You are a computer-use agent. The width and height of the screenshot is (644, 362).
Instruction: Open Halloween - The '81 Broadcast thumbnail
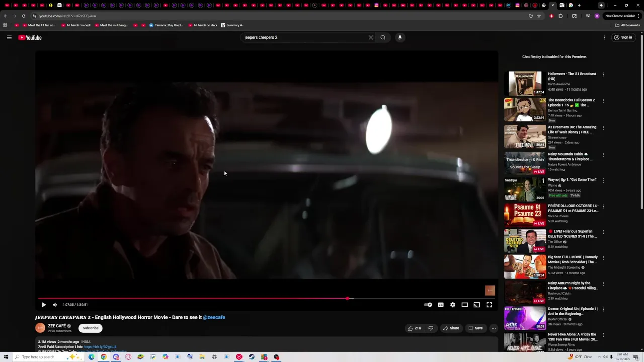tap(525, 83)
